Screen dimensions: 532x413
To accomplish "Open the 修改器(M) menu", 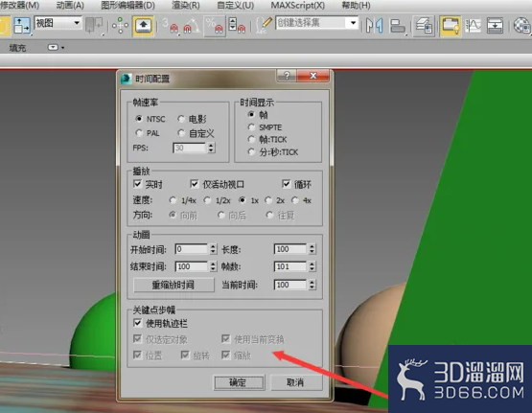I will tap(20, 6).
